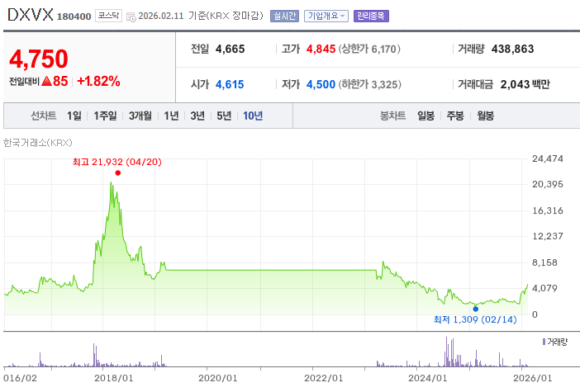Open the 월봉 monthly candle chart
The height and width of the screenshot is (392, 580).
click(485, 116)
